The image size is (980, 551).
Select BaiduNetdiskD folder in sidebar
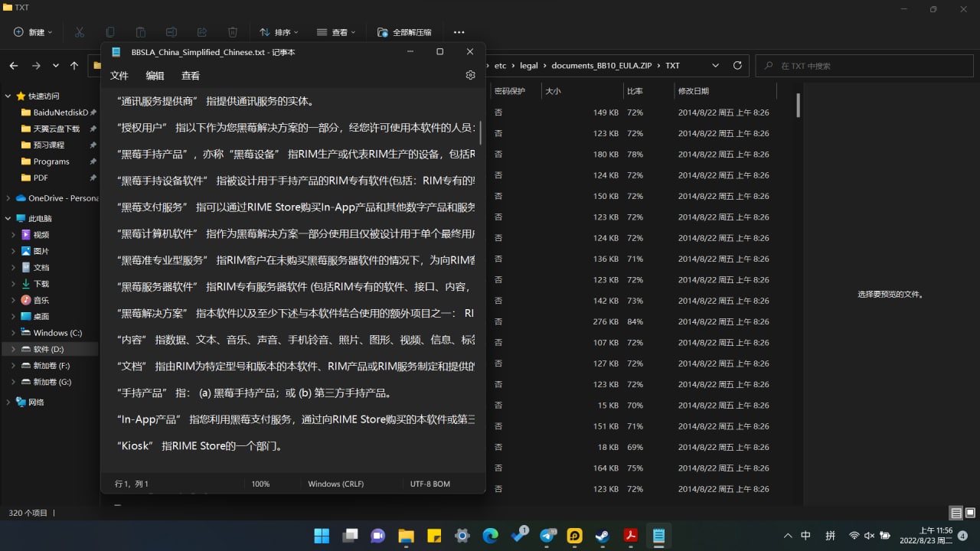pos(55,112)
